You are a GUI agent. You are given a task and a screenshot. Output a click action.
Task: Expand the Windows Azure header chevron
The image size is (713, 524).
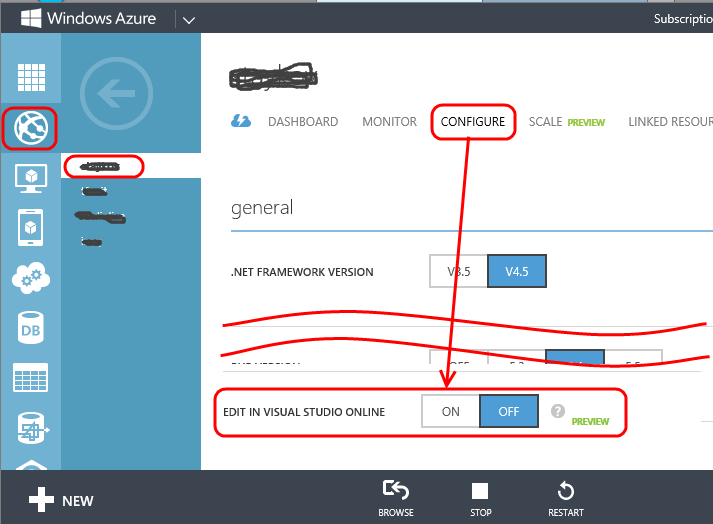point(189,20)
